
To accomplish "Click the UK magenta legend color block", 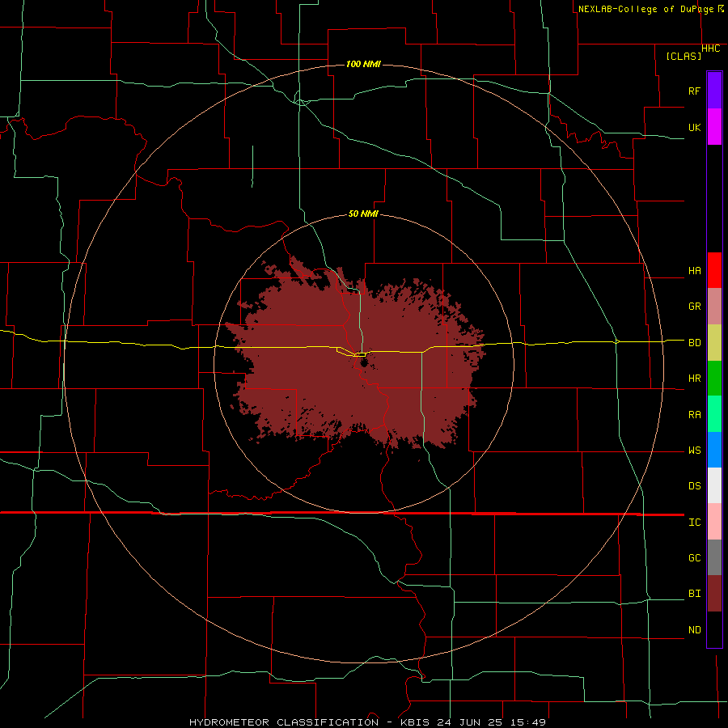I will pos(714,127).
